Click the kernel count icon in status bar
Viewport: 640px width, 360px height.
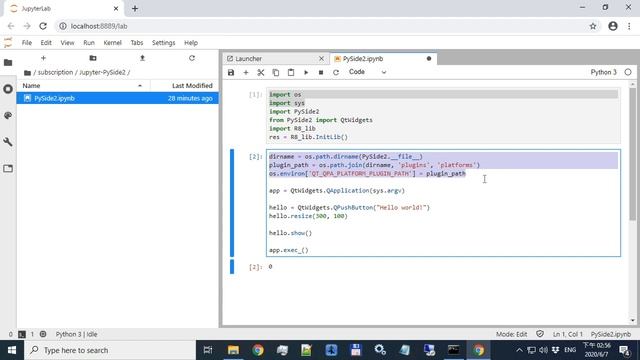[x=43, y=334]
